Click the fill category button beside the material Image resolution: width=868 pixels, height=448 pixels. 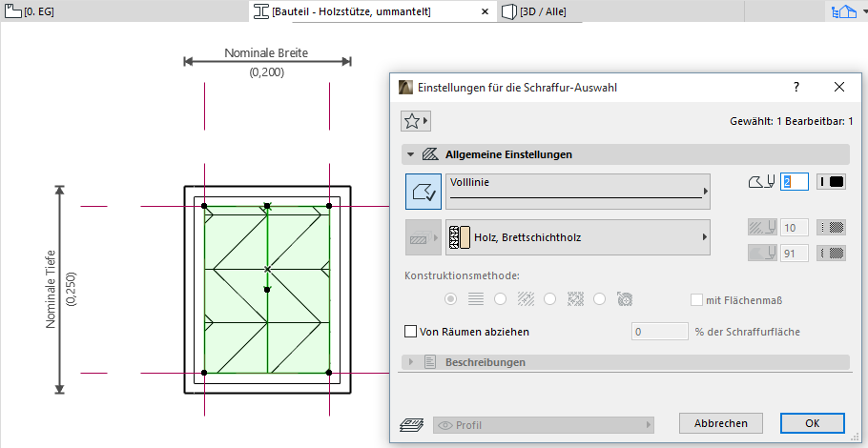(424, 237)
